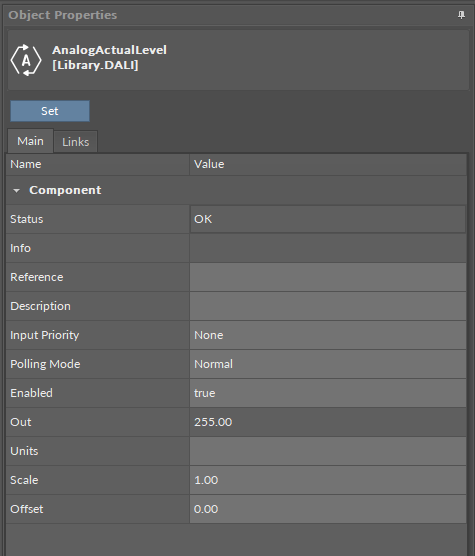
Task: Click the Polling Mode label
Action: pos(45,364)
